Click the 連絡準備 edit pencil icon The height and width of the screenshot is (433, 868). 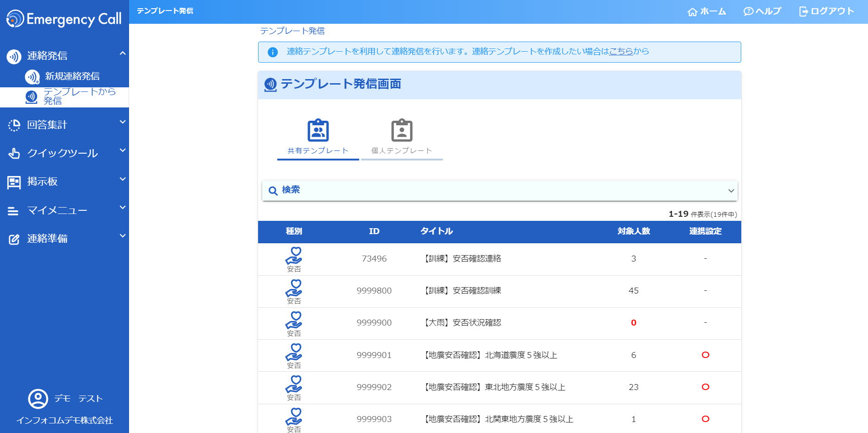tap(14, 239)
